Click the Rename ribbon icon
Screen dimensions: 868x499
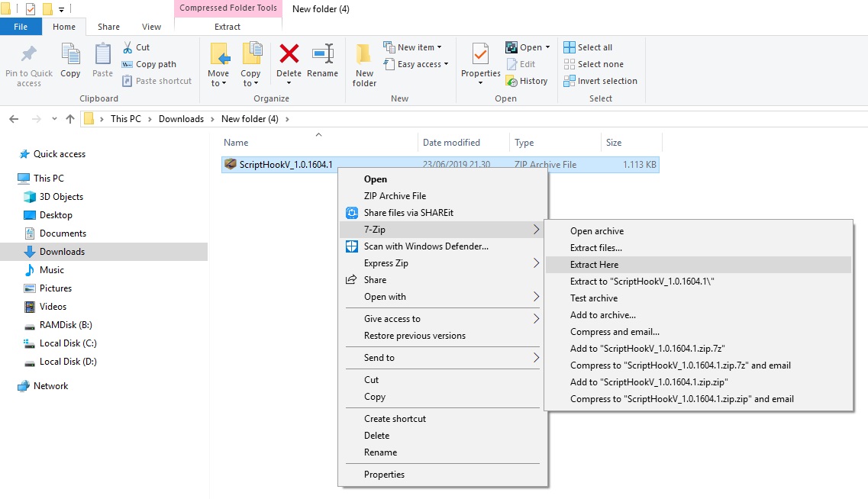pyautogui.click(x=323, y=53)
